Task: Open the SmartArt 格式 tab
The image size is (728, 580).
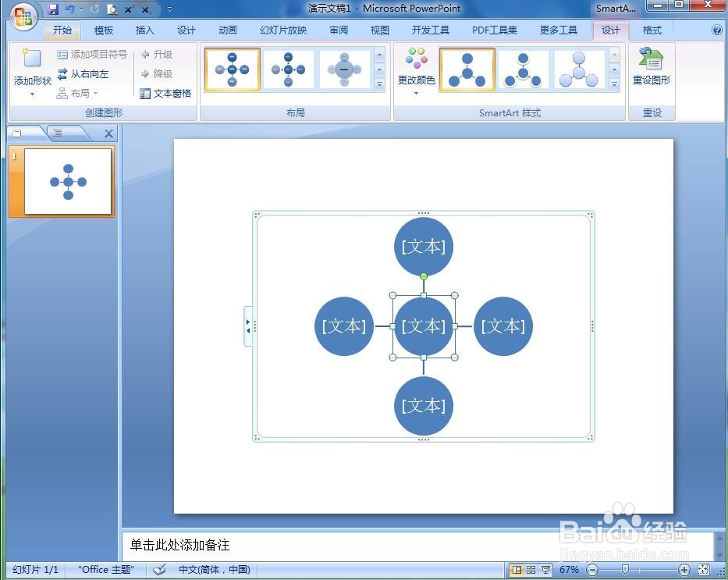Action: click(x=652, y=30)
